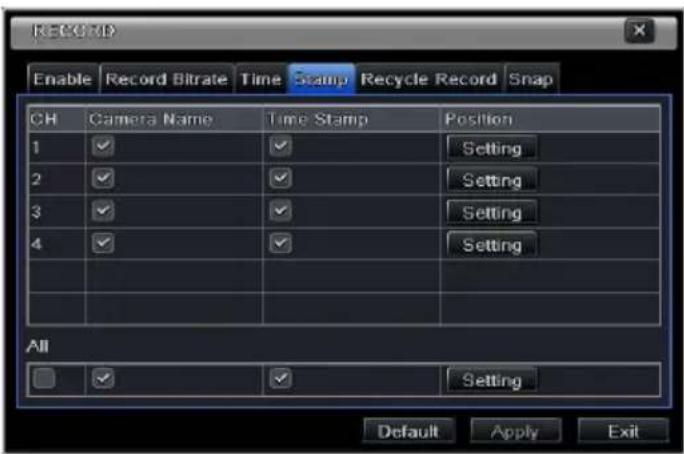Toggle Time Stamp for channel 2

280,178
